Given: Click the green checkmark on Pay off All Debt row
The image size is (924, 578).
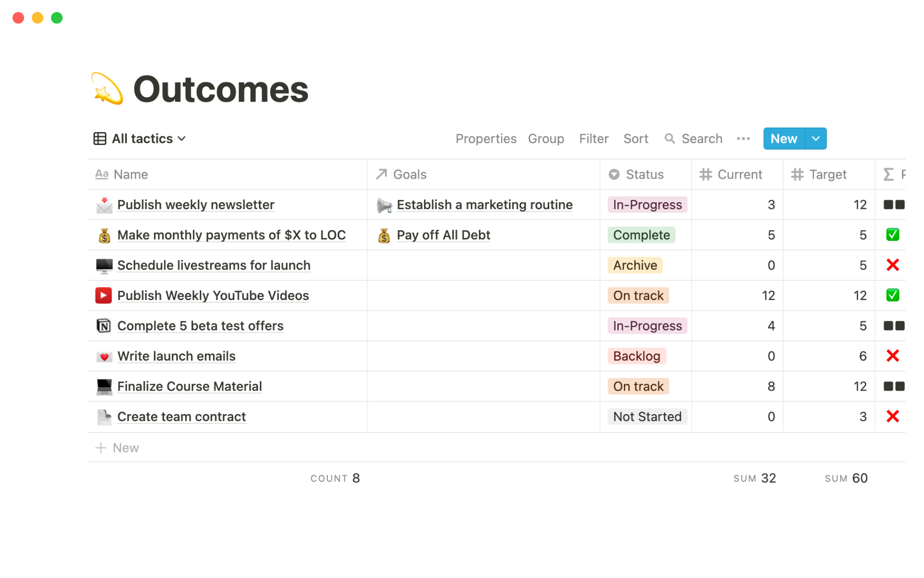Looking at the screenshot, I should 893,235.
